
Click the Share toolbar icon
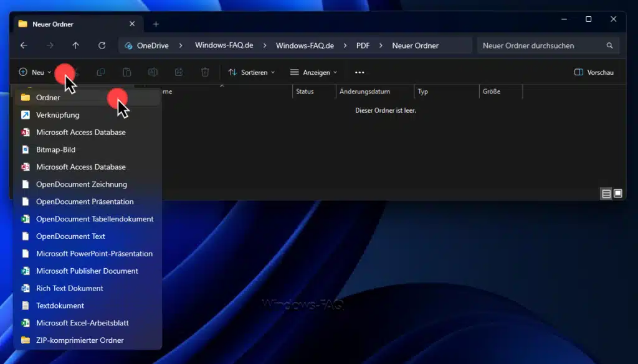pyautogui.click(x=179, y=72)
